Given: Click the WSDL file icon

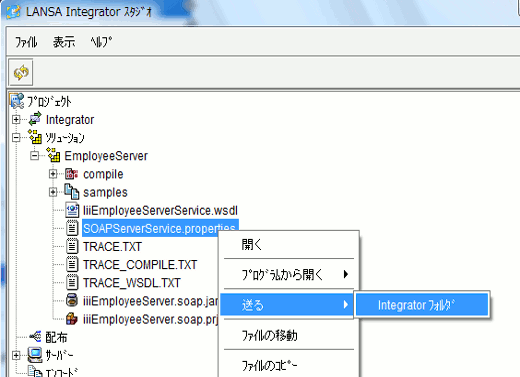Looking at the screenshot, I should click(x=72, y=210).
